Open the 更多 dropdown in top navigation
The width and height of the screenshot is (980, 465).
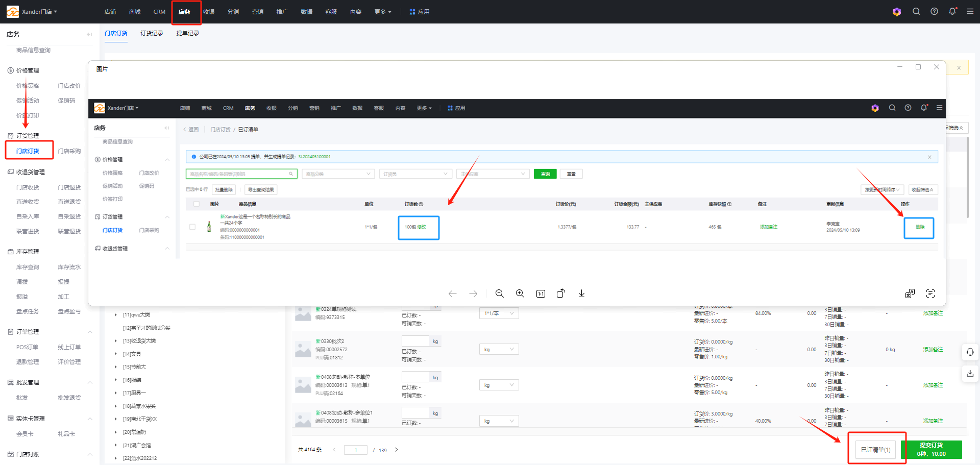pos(383,12)
